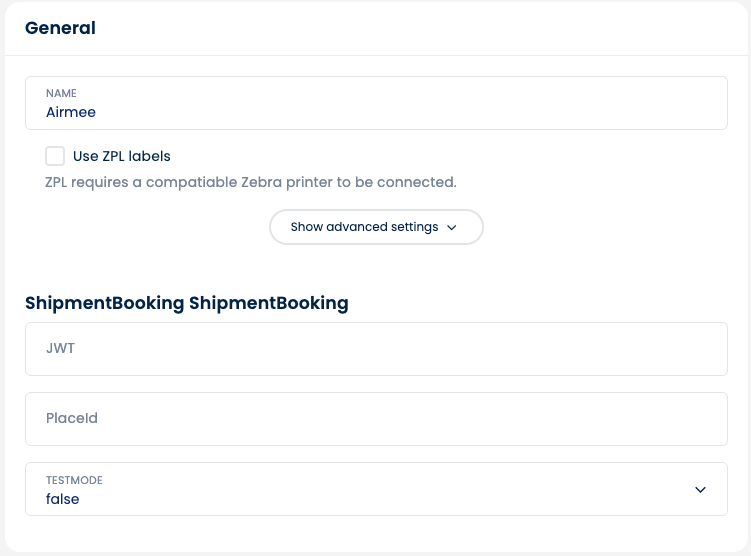Image resolution: width=751 pixels, height=556 pixels.
Task: Click the TESTMODE field label
Action: coord(74,480)
